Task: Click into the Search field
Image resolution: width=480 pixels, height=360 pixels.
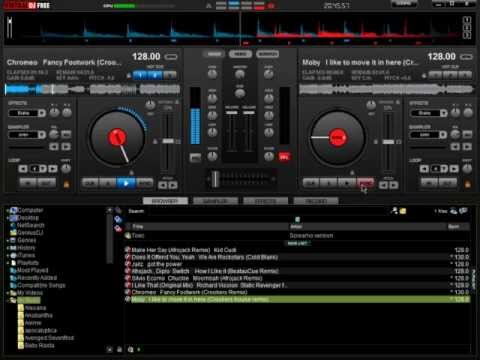Action: pyautogui.click(x=267, y=211)
